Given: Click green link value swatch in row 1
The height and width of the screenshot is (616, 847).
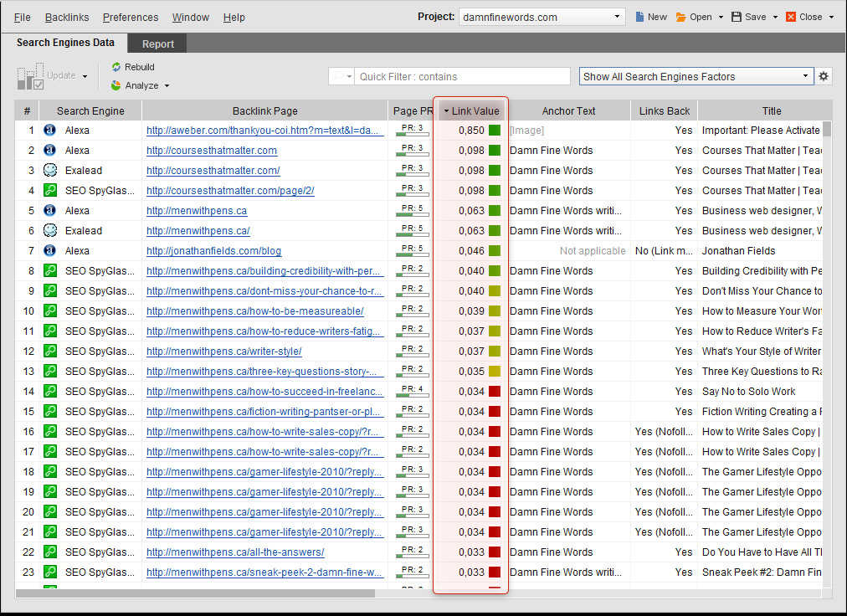Looking at the screenshot, I should tap(495, 131).
